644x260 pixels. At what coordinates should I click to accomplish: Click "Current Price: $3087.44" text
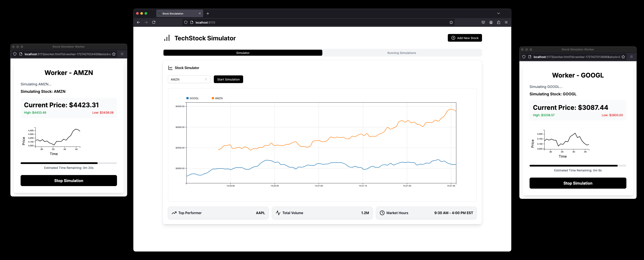[x=571, y=107]
